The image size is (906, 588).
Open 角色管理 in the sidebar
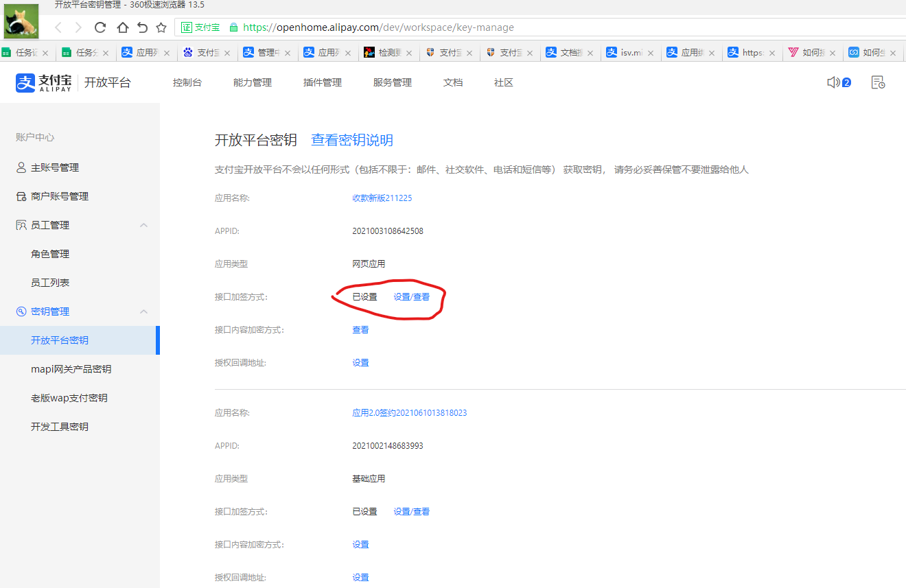pyautogui.click(x=50, y=254)
